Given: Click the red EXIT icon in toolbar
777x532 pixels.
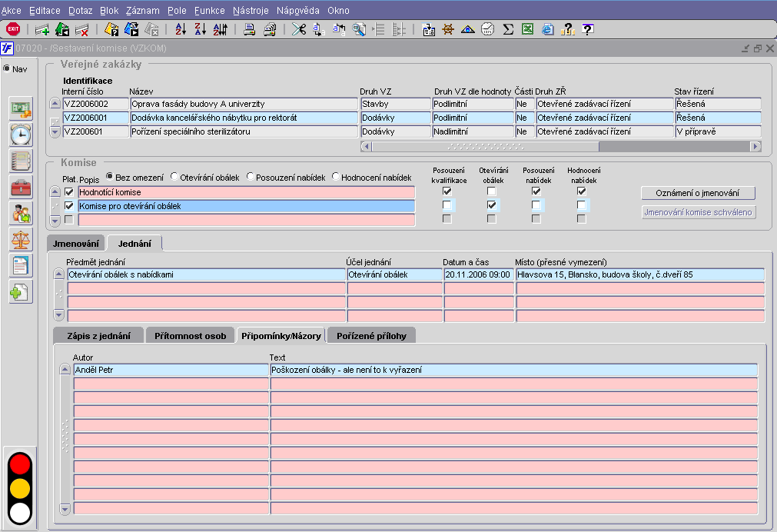Looking at the screenshot, I should click(x=13, y=29).
